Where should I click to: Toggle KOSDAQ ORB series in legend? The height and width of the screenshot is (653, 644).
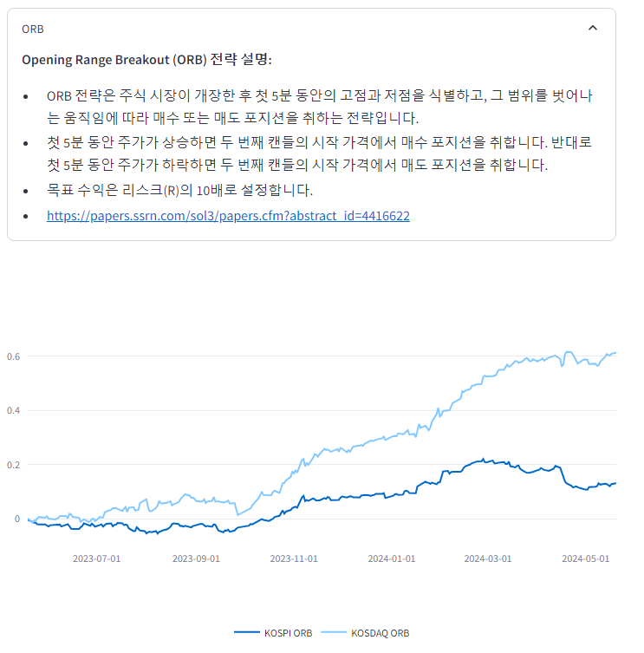pos(380,633)
